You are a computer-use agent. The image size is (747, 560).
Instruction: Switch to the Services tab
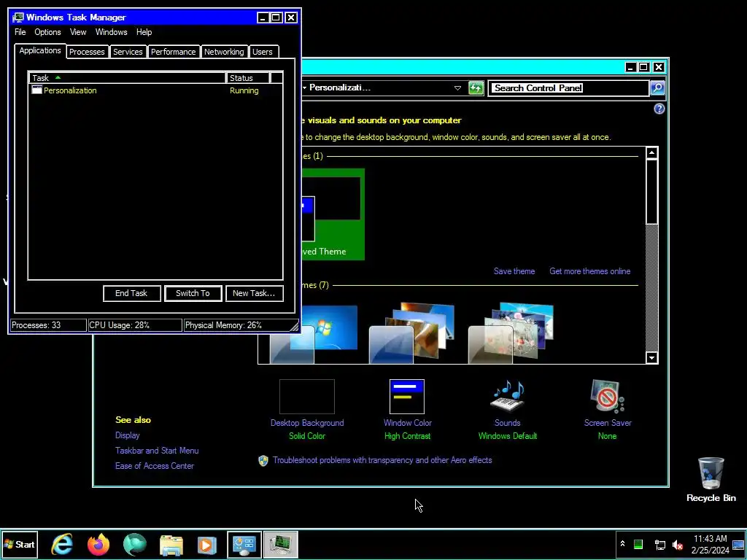pyautogui.click(x=128, y=52)
